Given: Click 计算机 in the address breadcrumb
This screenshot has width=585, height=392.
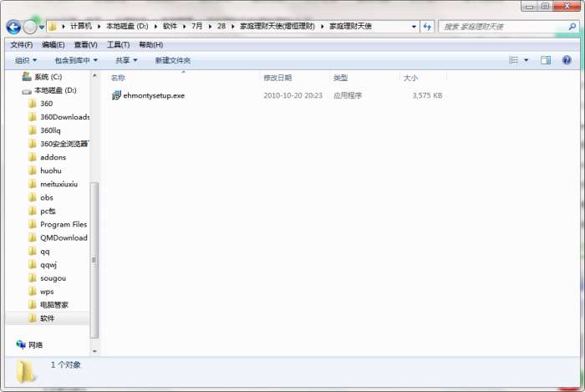Looking at the screenshot, I should point(81,26).
